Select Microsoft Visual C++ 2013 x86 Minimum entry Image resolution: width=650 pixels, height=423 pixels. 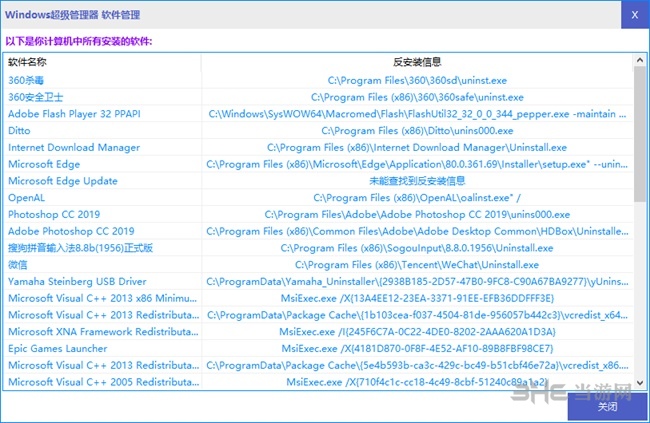click(x=102, y=298)
